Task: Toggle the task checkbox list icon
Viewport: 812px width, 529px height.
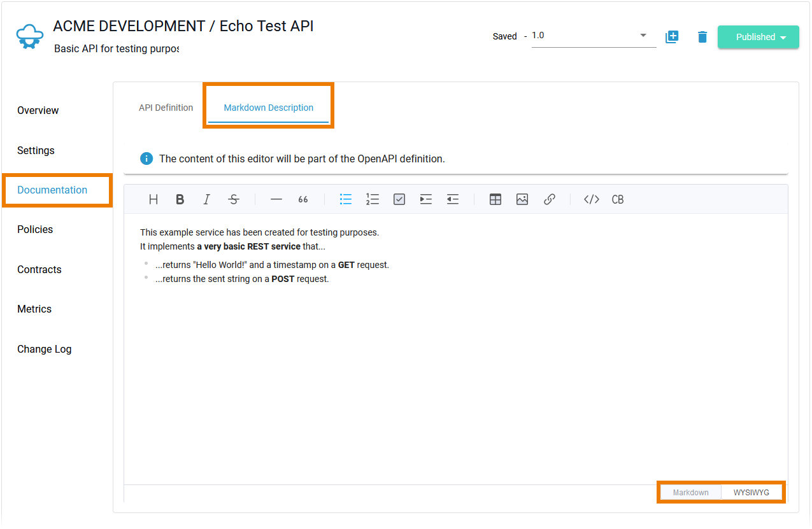Action: (x=399, y=199)
